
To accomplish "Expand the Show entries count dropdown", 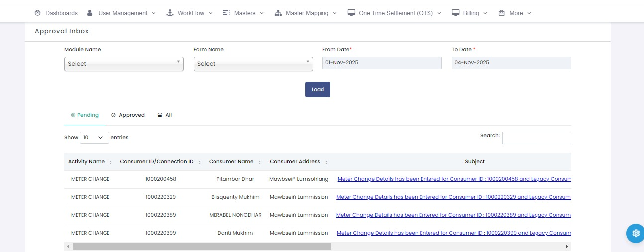I will coord(94,138).
